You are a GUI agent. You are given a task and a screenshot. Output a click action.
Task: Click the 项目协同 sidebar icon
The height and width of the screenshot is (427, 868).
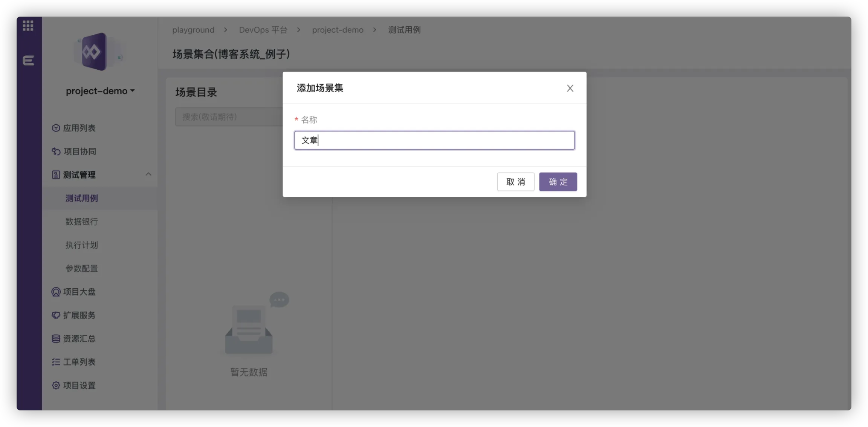pos(56,152)
